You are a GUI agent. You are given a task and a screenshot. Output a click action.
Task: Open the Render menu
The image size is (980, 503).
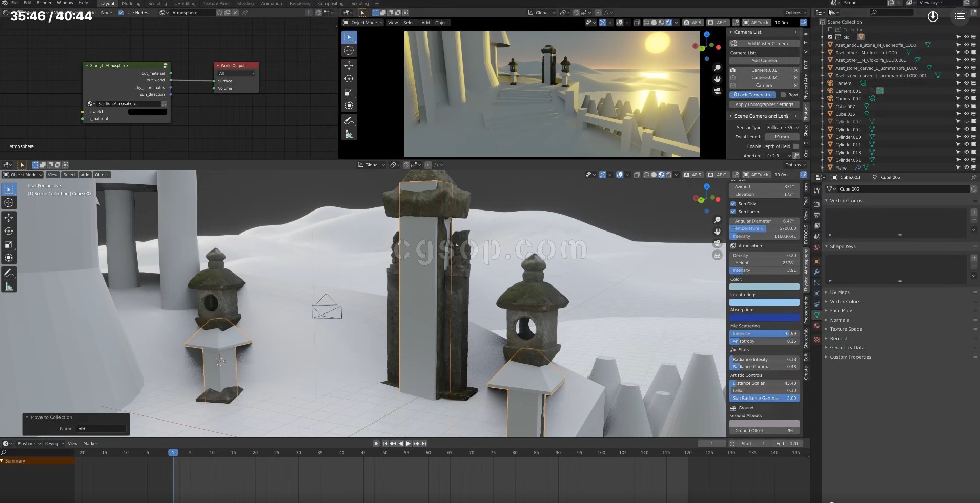44,3
